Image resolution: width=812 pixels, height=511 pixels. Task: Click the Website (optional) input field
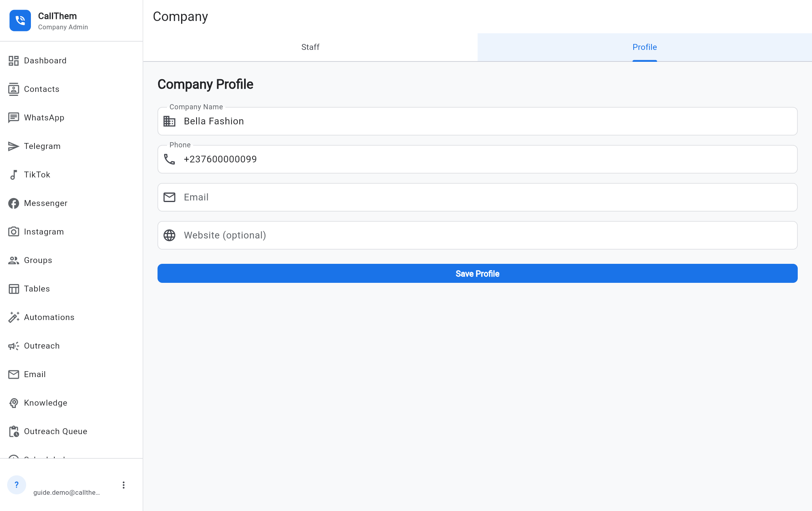(478, 235)
